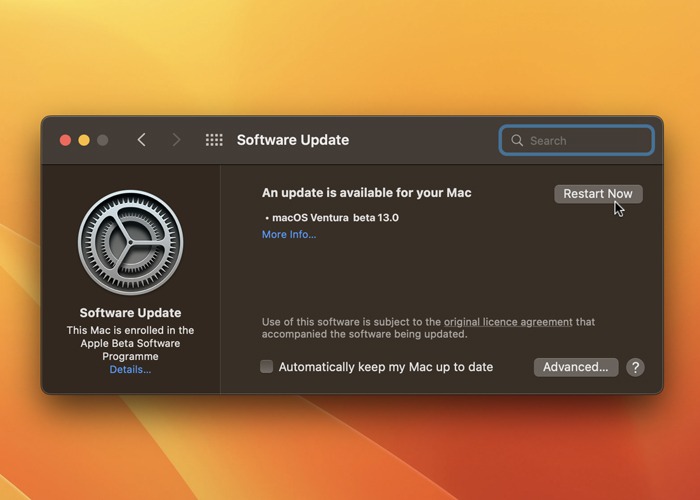Image resolution: width=700 pixels, height=500 pixels.
Task: Focus the Search field
Action: click(x=576, y=141)
